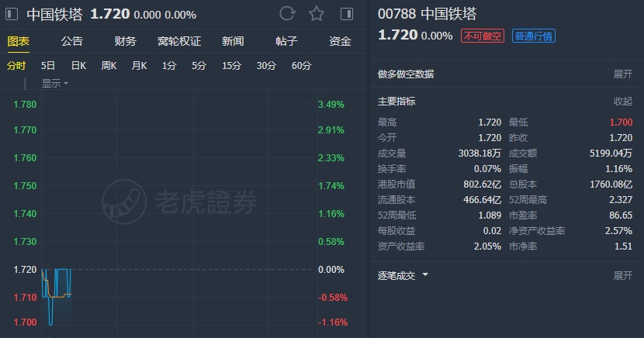Toggle the left sidebar panel icon
The image size is (644, 338).
(x=12, y=14)
